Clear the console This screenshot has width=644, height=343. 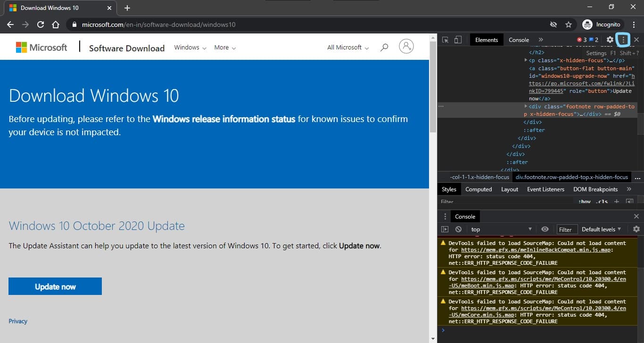coord(458,229)
